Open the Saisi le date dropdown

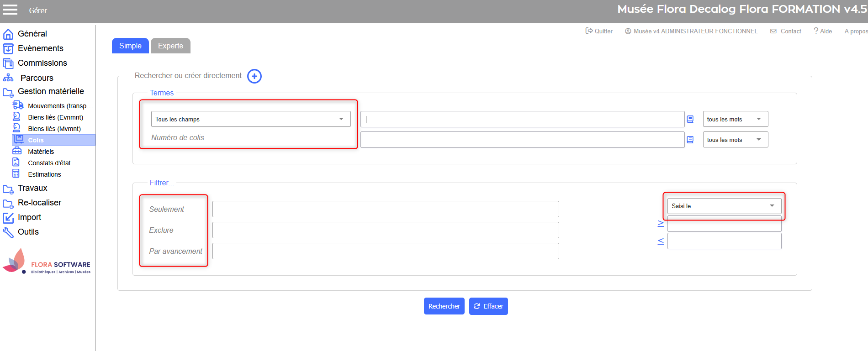coord(724,206)
